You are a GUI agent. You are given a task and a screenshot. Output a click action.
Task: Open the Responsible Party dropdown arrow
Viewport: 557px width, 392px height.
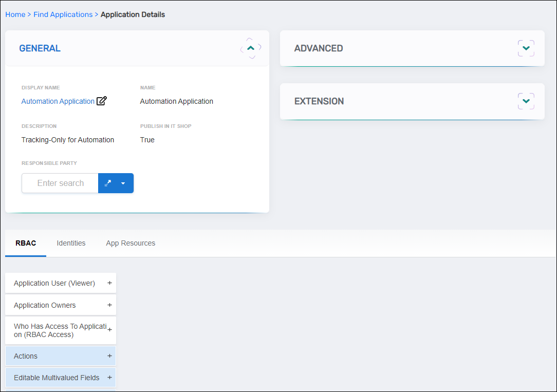(123, 183)
